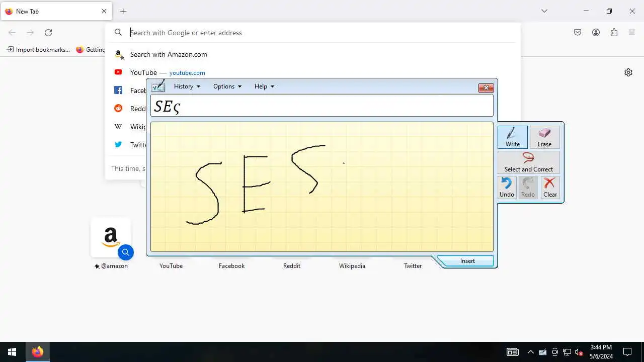Undo the last ink stroke
This screenshot has width=644, height=362.
(x=507, y=187)
